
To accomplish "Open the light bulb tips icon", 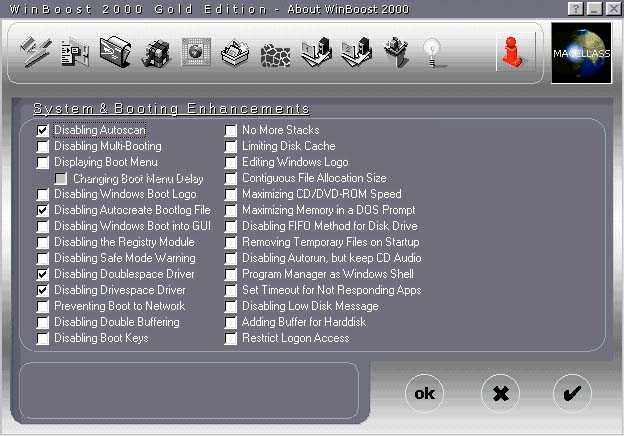I will click(x=433, y=53).
